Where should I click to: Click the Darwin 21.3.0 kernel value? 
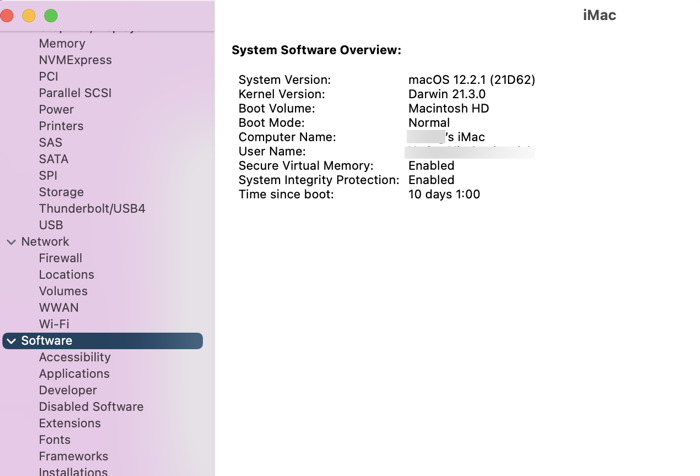[x=446, y=94]
